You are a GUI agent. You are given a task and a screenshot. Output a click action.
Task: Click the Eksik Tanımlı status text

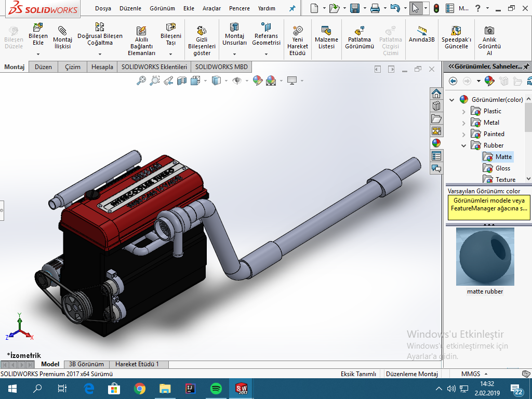[x=358, y=374]
